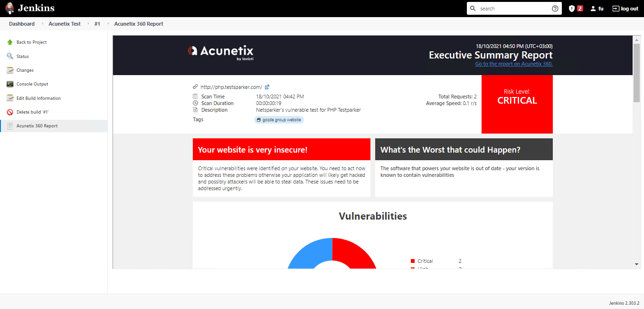
Task: Click the 'Total Requests: 2' text
Action: [x=457, y=97]
